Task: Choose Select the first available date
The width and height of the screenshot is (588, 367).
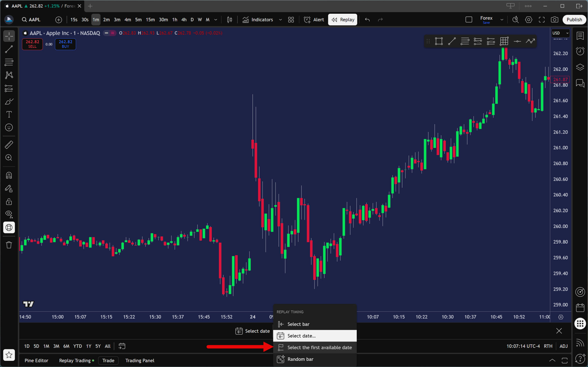Action: point(319,347)
